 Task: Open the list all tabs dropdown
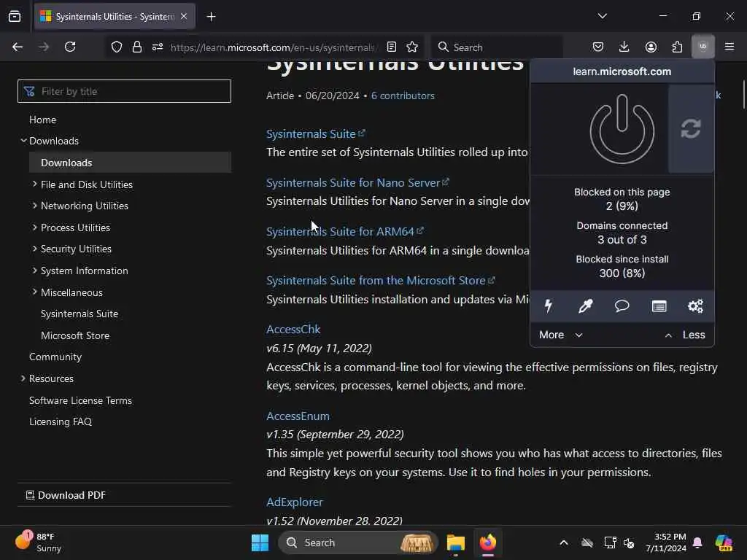pyautogui.click(x=602, y=16)
